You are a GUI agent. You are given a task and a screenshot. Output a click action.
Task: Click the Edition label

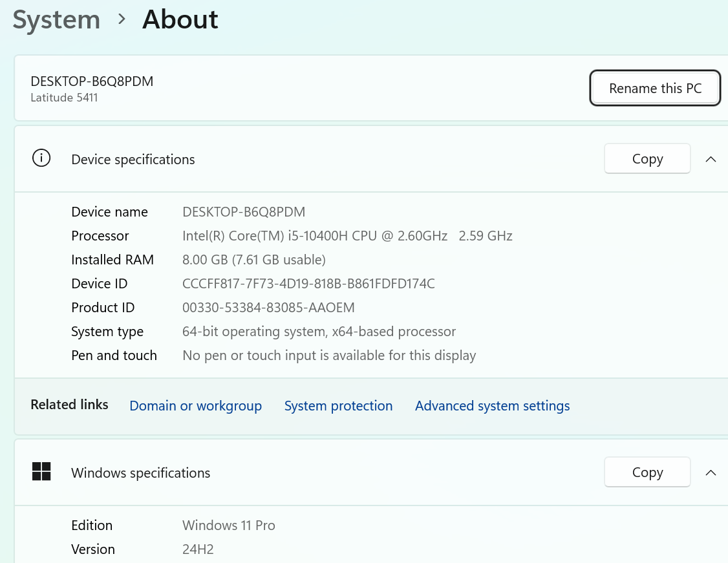click(x=91, y=526)
